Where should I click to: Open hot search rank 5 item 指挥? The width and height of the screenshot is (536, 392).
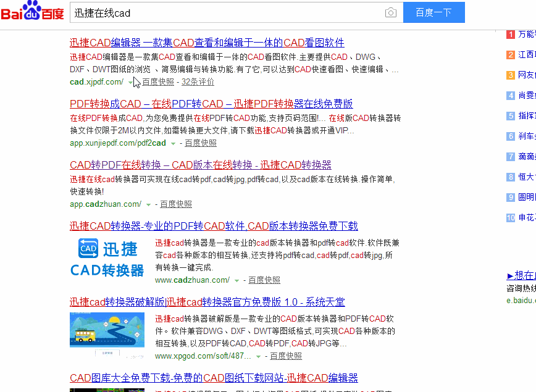pos(527,116)
